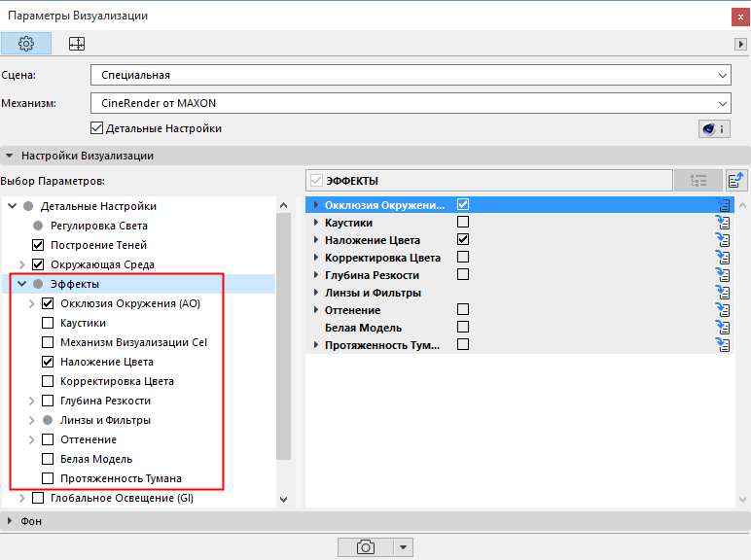Enable Протяженность Тумана checkbox in tree

pos(48,478)
